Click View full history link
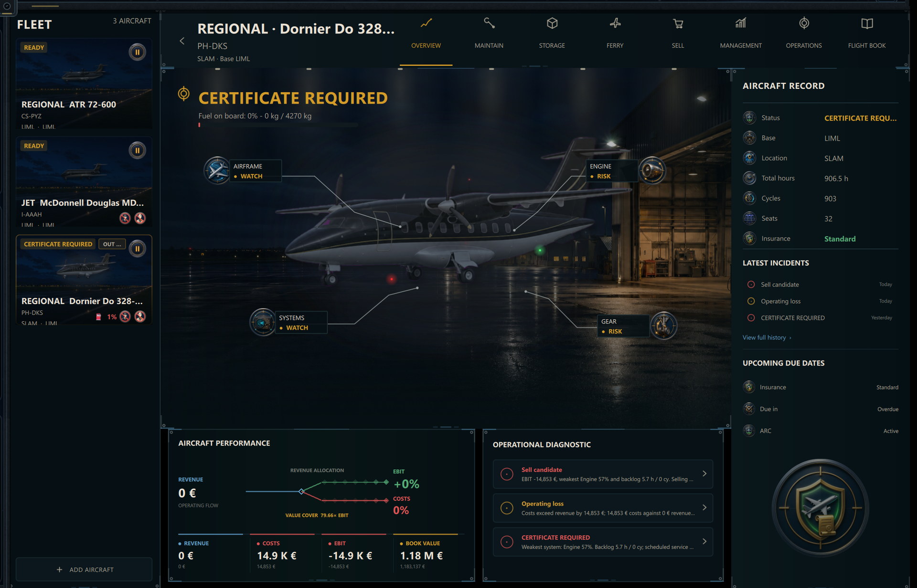Viewport: 917px width, 588px height. coord(767,337)
